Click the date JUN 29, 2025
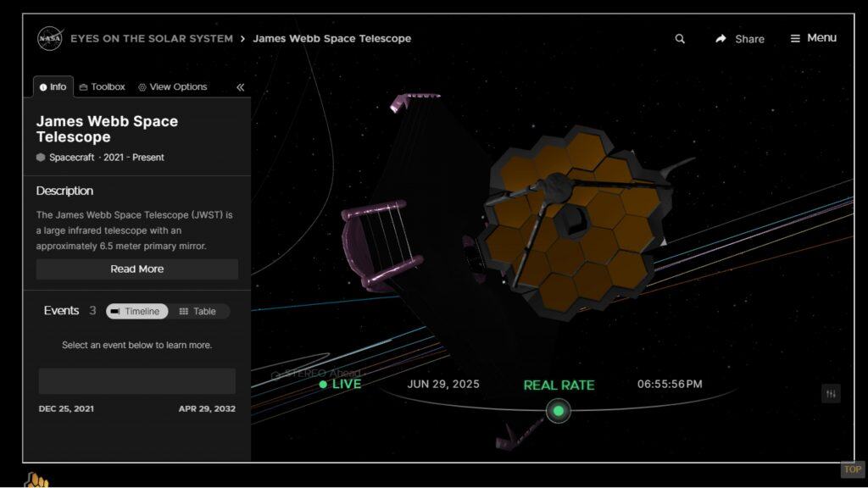This screenshot has height=488, width=868. pyautogui.click(x=443, y=384)
